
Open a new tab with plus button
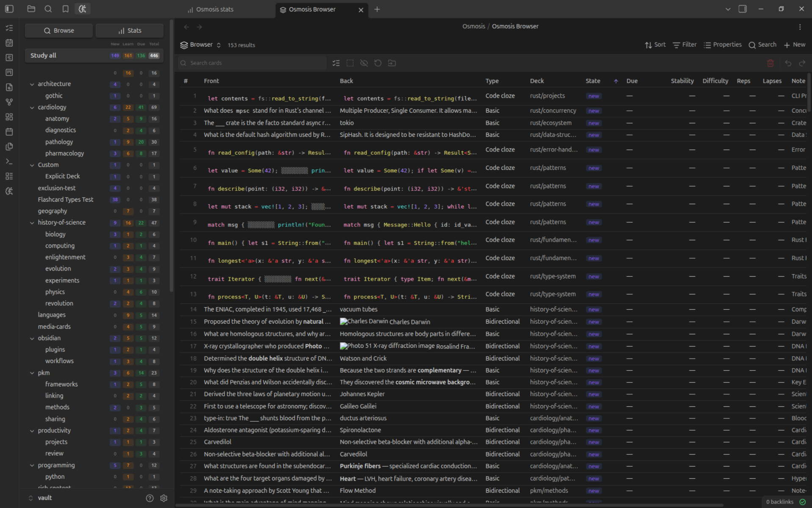click(x=377, y=9)
